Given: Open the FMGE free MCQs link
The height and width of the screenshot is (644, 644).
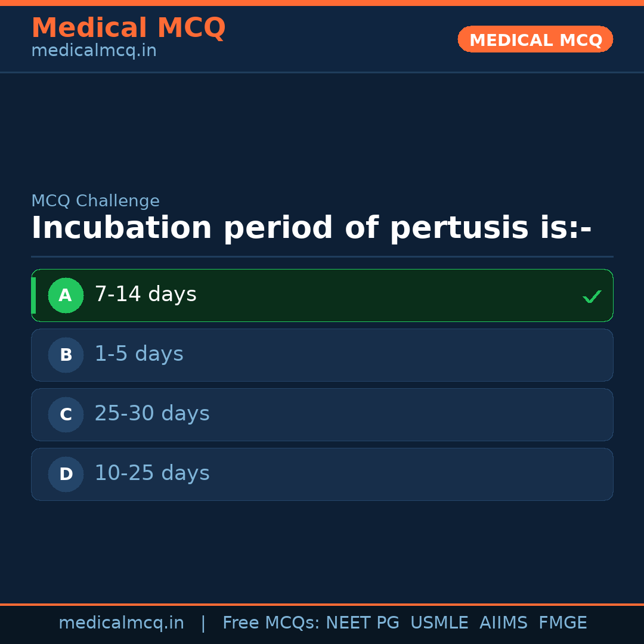Looking at the screenshot, I should 562,623.
